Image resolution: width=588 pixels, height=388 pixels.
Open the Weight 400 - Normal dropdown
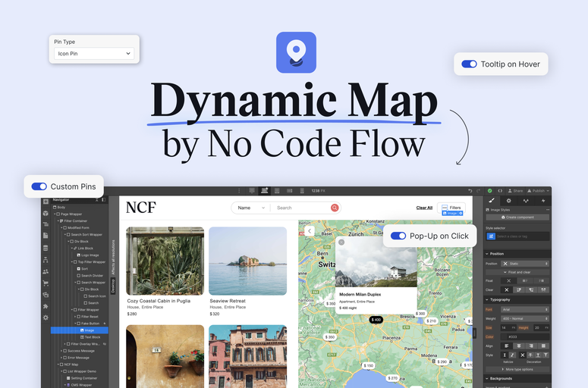[x=525, y=319]
